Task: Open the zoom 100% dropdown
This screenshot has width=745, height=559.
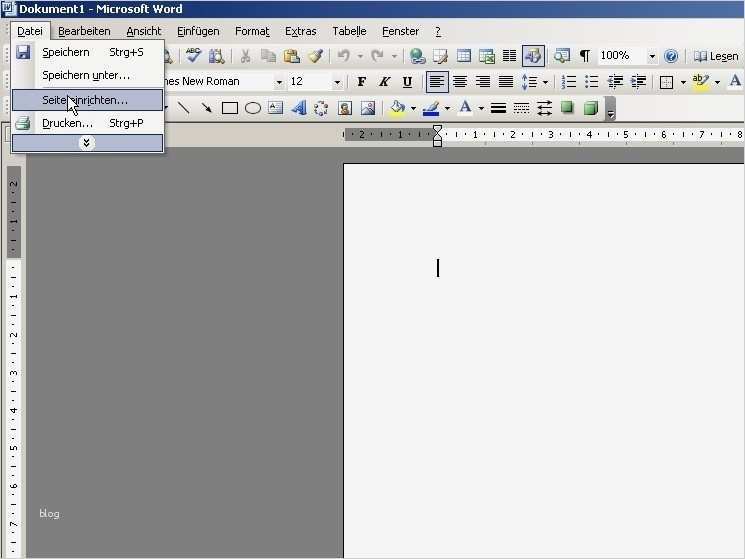Action: [x=652, y=57]
